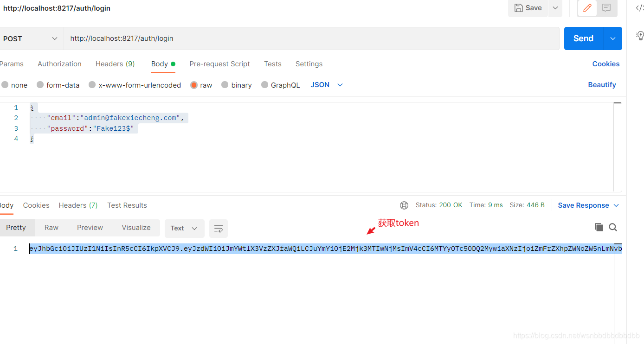Image resolution: width=644 pixels, height=344 pixels.
Task: Toggle the line wrap icon
Action: [x=219, y=228]
